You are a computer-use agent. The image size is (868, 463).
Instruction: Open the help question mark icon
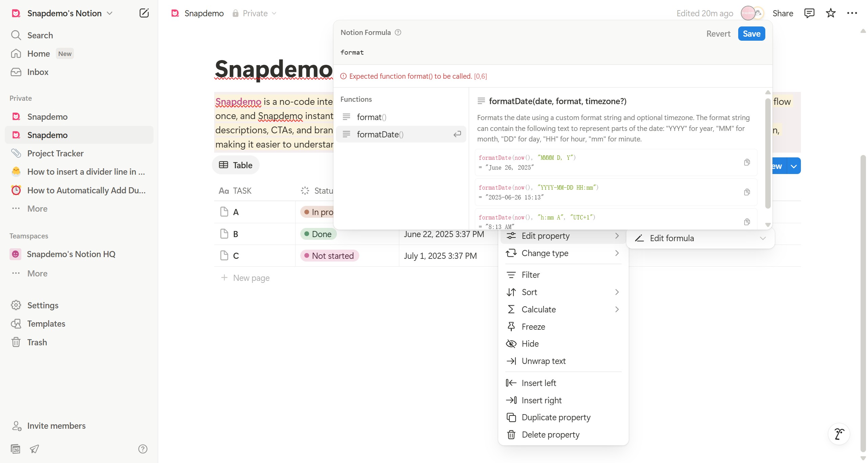click(x=143, y=449)
